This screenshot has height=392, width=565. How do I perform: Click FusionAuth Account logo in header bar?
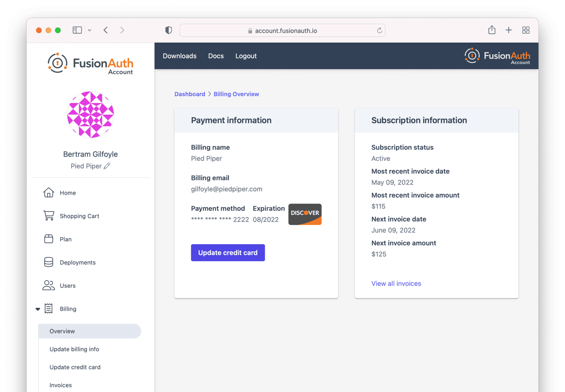coord(497,56)
